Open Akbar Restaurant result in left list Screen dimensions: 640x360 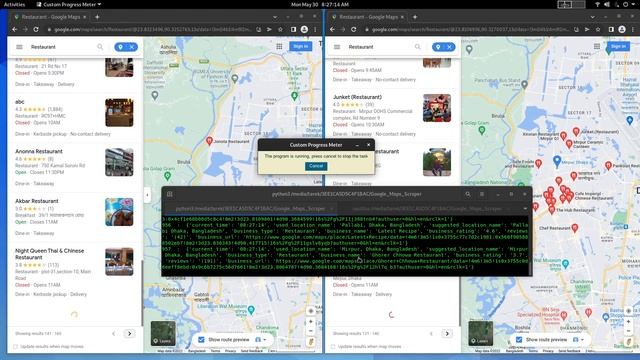point(74,217)
